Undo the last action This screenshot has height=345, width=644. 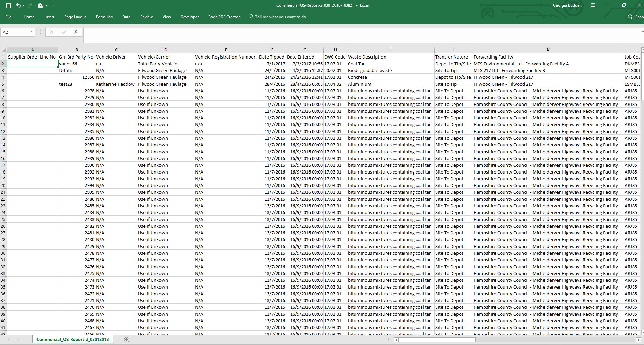(18, 5)
